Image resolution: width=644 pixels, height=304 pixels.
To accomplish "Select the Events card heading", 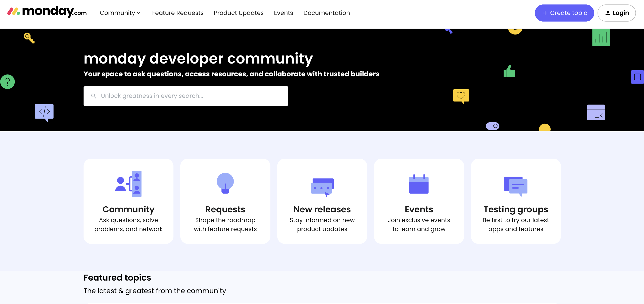I will point(419,209).
